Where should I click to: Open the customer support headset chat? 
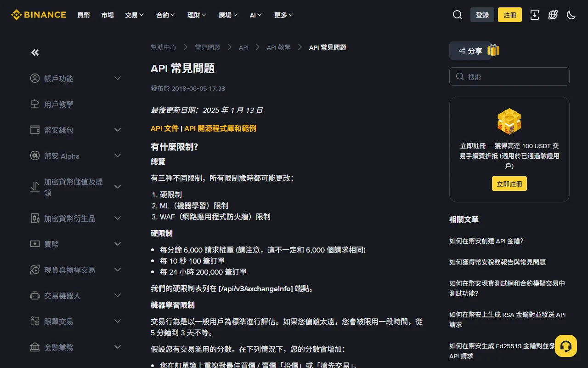click(x=566, y=346)
